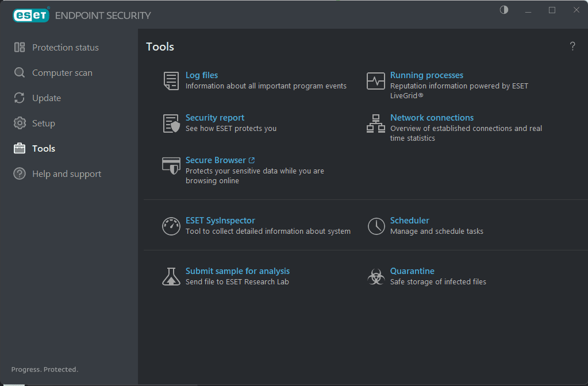This screenshot has height=386, width=588.
Task: Click the Help and support question icon
Action: (x=20, y=173)
